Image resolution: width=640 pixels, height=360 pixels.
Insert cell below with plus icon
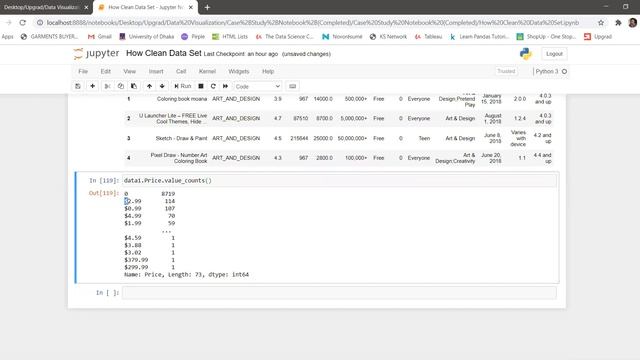(x=93, y=86)
